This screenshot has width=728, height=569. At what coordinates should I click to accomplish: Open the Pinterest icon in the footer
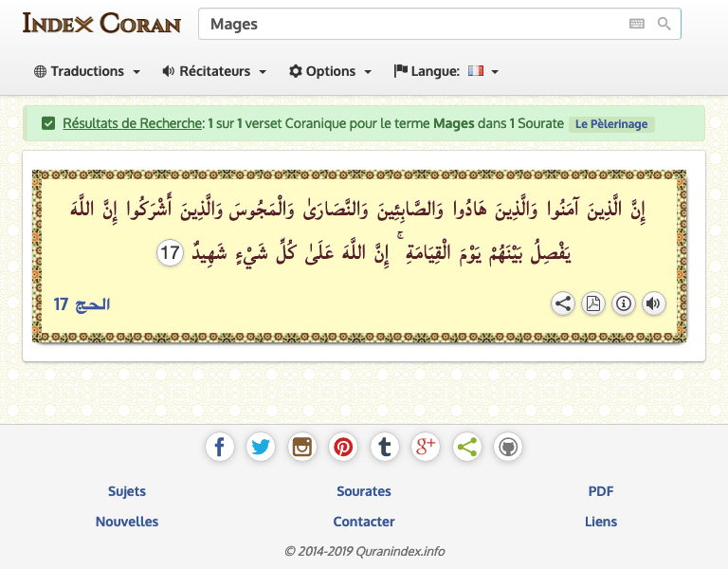pos(343,447)
